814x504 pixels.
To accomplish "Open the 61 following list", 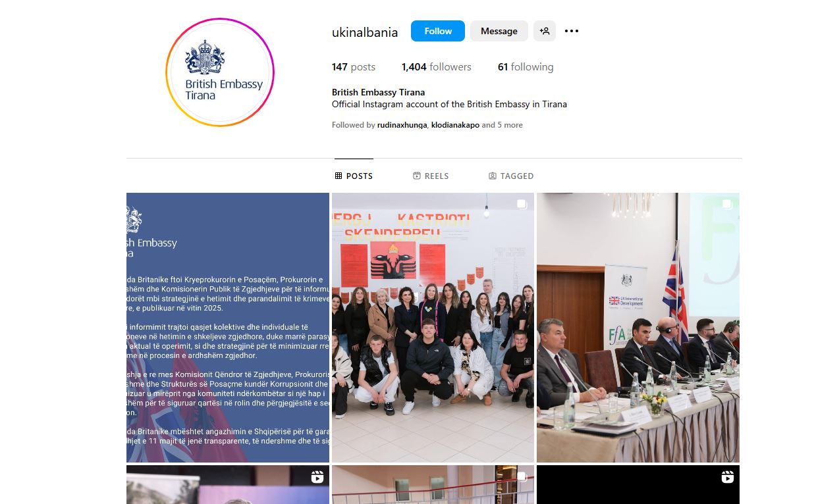I will [526, 67].
